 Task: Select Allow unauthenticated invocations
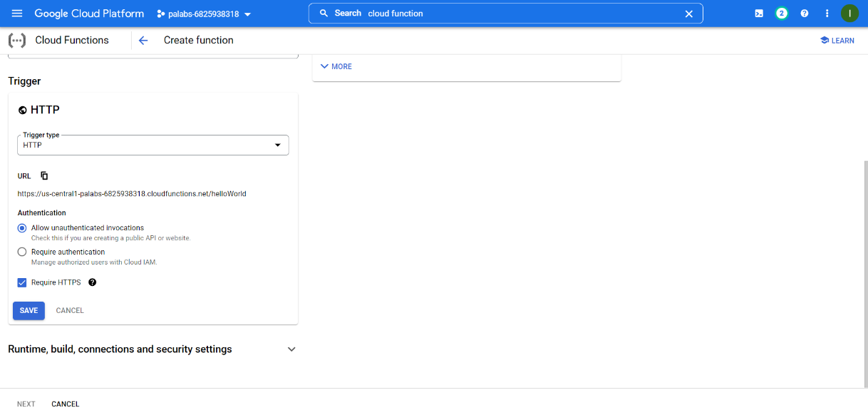point(21,227)
